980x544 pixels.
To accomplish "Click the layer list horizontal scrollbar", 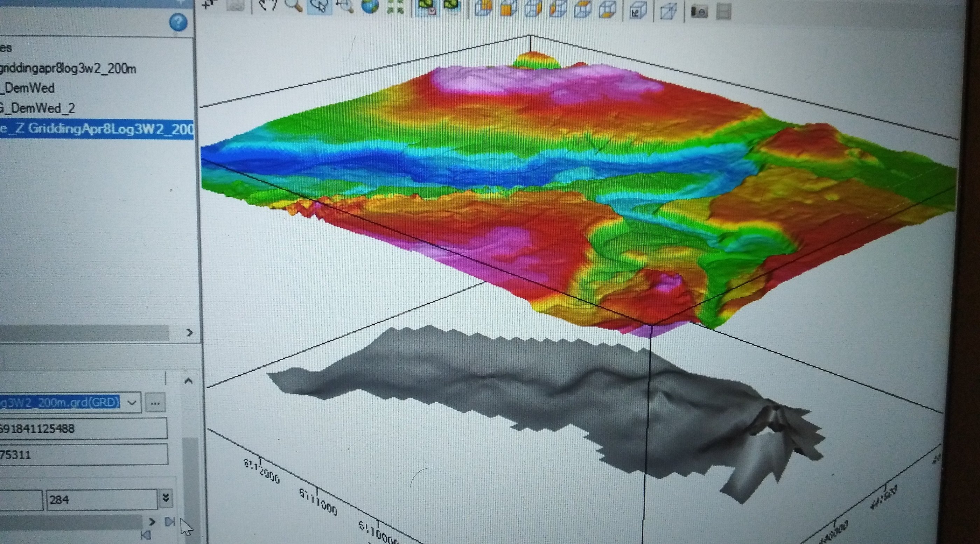I will 84,333.
